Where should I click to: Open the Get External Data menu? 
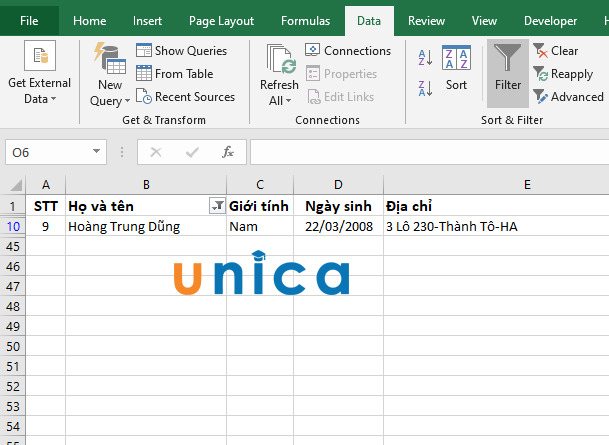(40, 73)
